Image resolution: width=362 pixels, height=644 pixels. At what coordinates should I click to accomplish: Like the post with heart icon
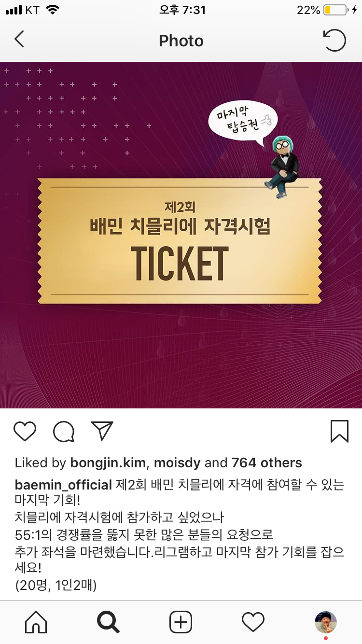coord(25,431)
